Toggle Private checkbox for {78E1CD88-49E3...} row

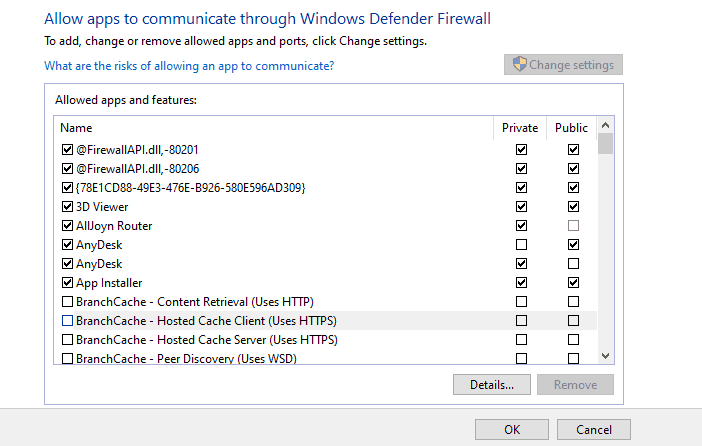point(521,188)
